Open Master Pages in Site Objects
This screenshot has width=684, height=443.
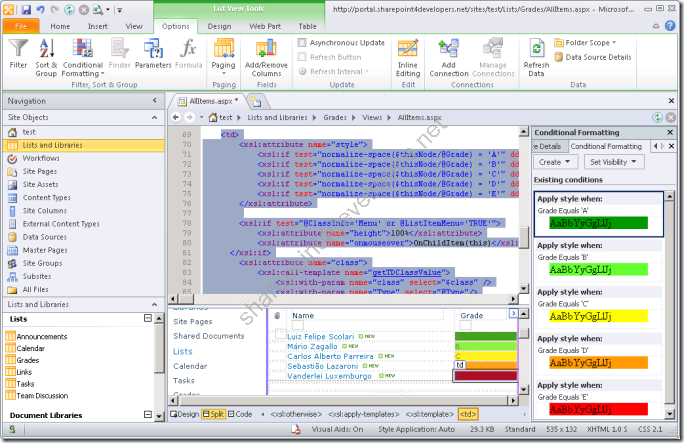[x=45, y=250]
